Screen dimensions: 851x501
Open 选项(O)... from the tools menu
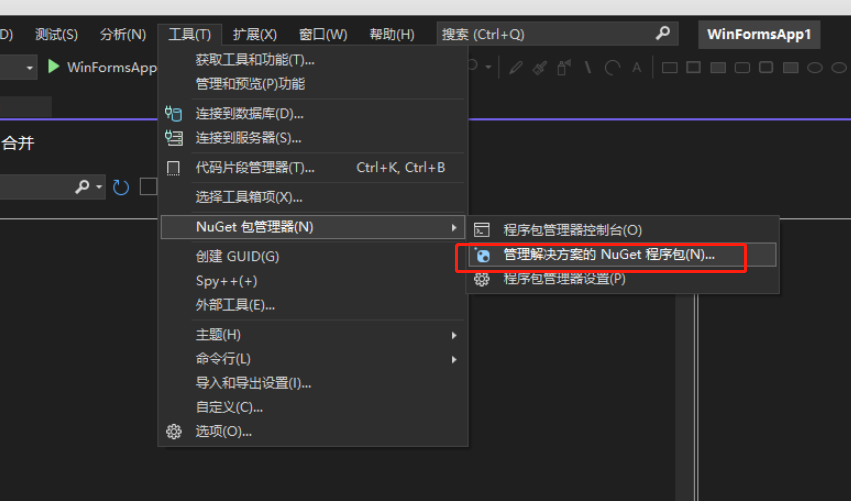[313, 432]
